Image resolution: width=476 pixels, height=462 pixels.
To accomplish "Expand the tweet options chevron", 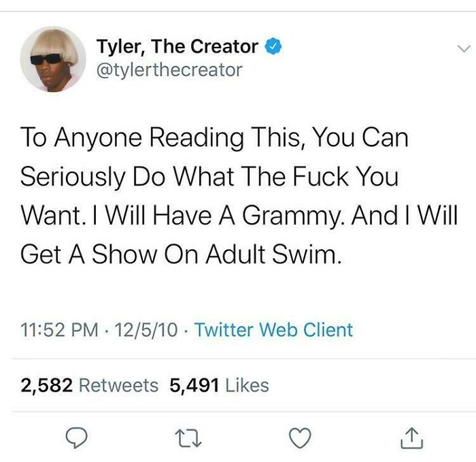I will (x=464, y=48).
